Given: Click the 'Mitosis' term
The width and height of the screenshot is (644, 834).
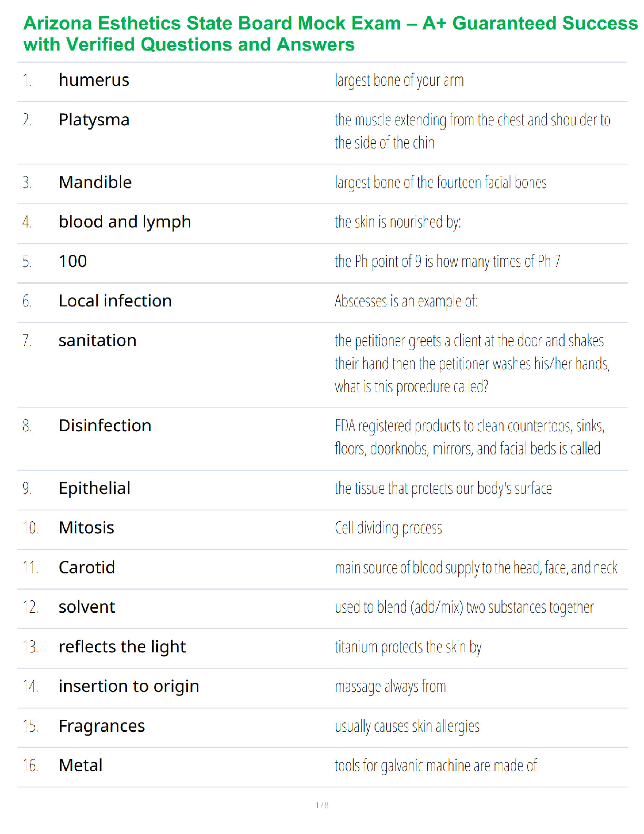Looking at the screenshot, I should point(86,528).
